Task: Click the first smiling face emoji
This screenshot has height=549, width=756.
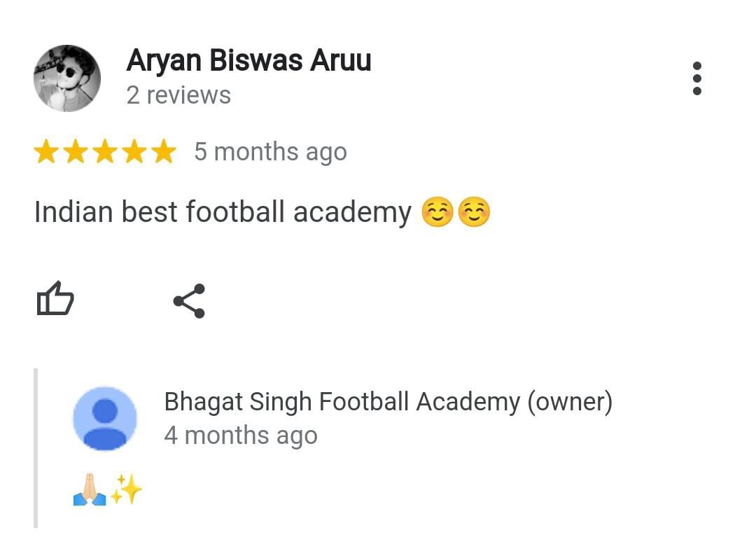Action: 437,211
